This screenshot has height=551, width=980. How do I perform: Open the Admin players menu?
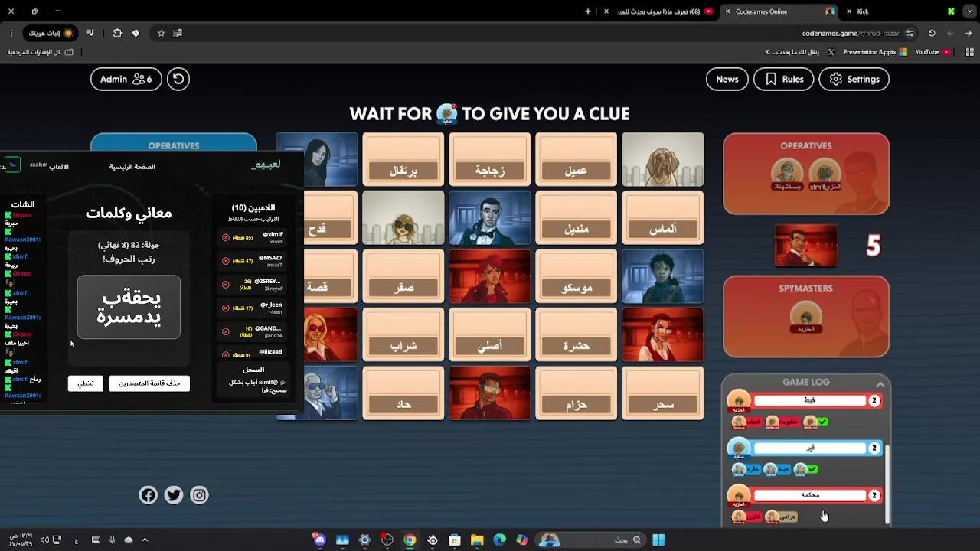coord(126,79)
